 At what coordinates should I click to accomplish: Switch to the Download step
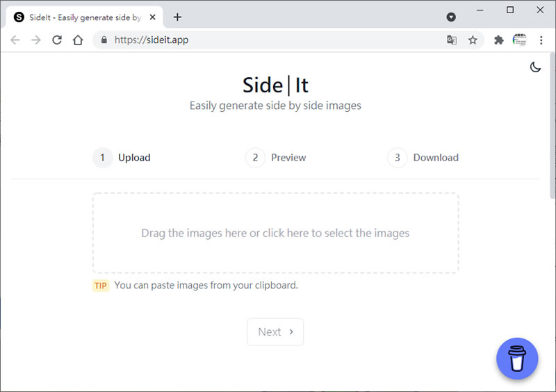[423, 158]
